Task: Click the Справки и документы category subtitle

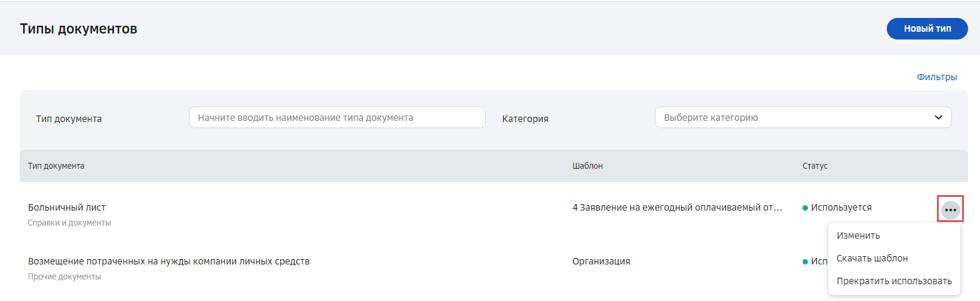Action: [x=69, y=223]
